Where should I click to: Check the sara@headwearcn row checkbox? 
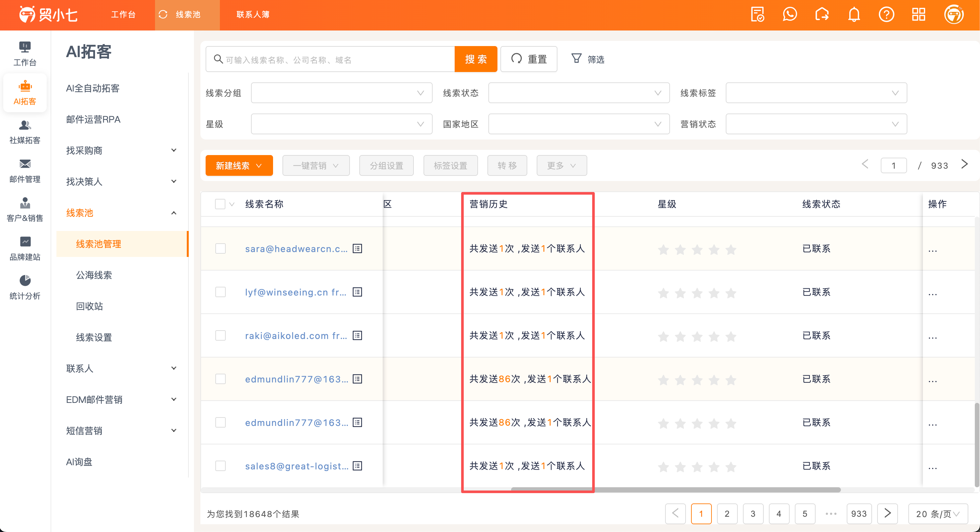220,248
